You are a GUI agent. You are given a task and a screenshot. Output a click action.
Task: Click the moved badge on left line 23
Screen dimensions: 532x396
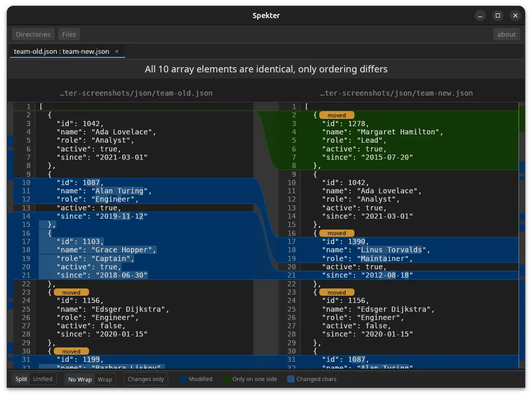pos(71,293)
